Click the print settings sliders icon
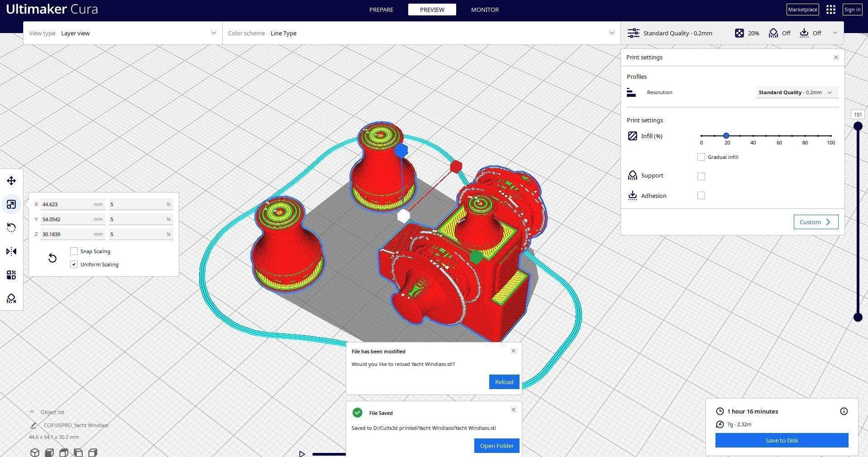Screen dimensions: 868x457 [x=633, y=33]
